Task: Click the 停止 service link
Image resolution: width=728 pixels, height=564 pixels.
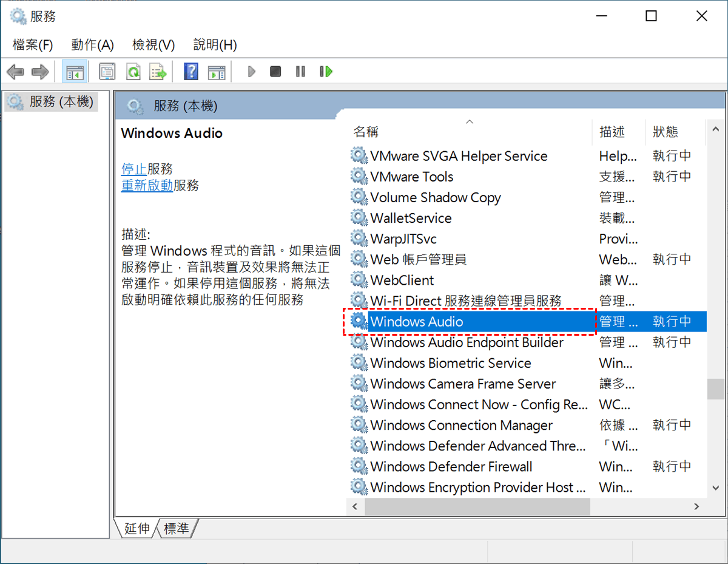Action: click(x=134, y=169)
